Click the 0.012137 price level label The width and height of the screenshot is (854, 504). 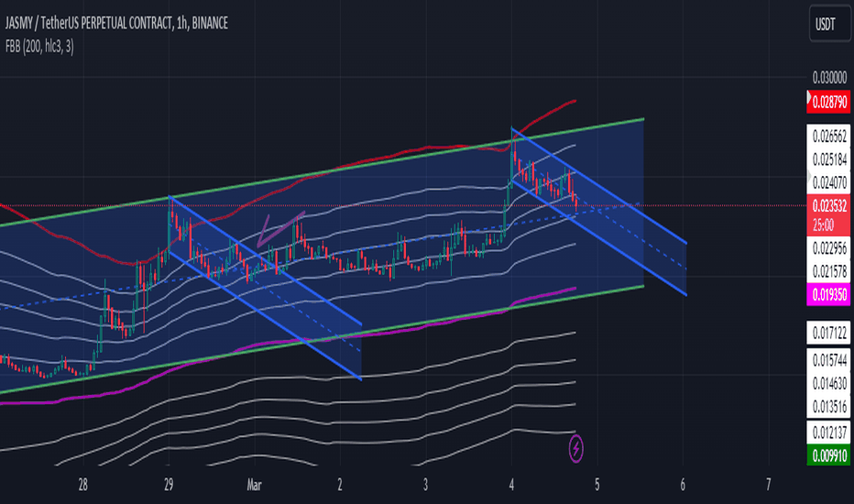tap(828, 433)
